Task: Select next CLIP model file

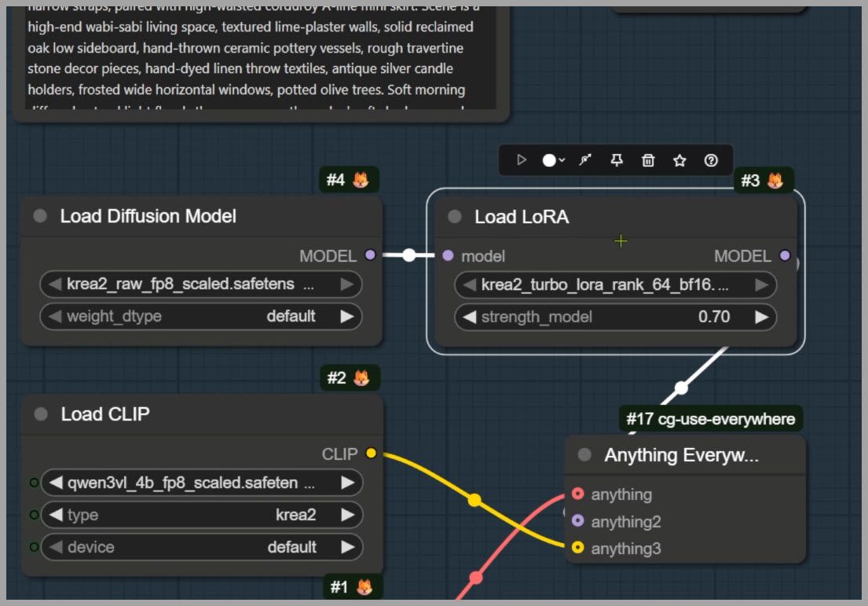Action: (x=348, y=483)
